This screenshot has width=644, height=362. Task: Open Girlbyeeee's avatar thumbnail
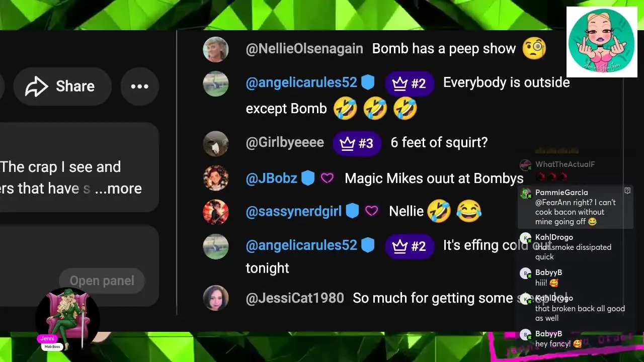pos(215,144)
